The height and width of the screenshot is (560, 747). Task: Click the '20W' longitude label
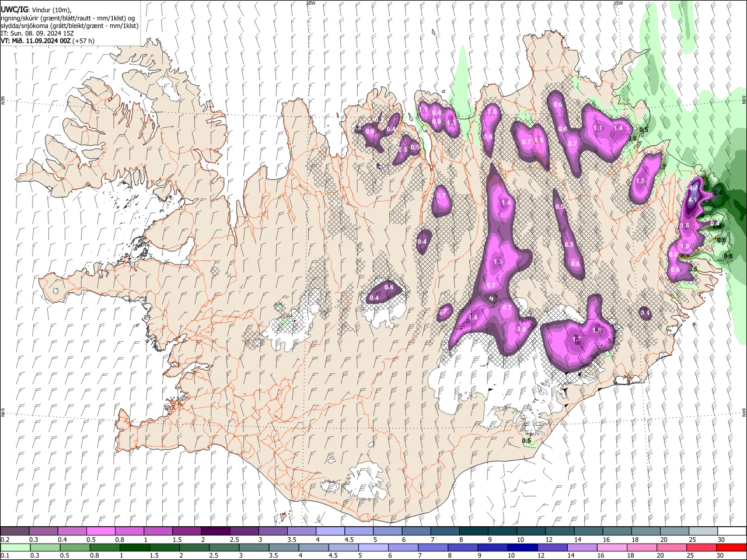coord(310,3)
